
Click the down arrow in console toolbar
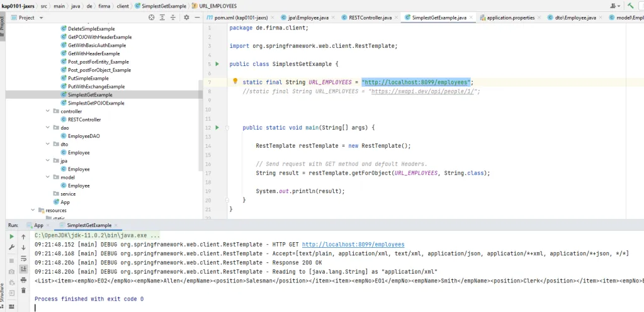23,248
